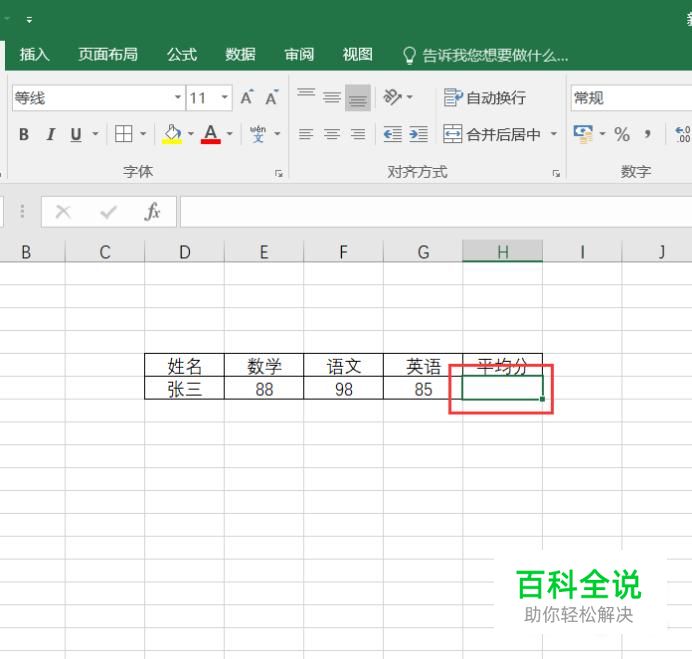This screenshot has height=659, width=692.
Task: Click the phonetic guide wén icon
Action: tap(258, 134)
